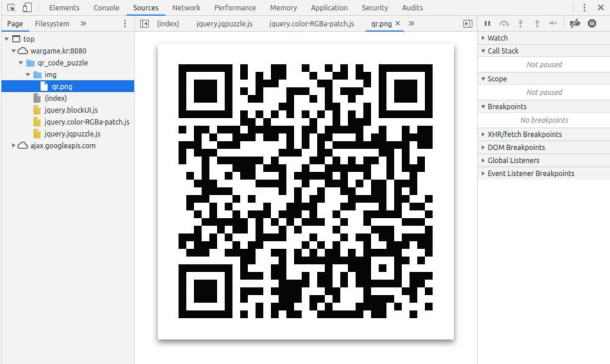
Task: Click the qr_code_puzzle folder icon
Action: [30, 63]
